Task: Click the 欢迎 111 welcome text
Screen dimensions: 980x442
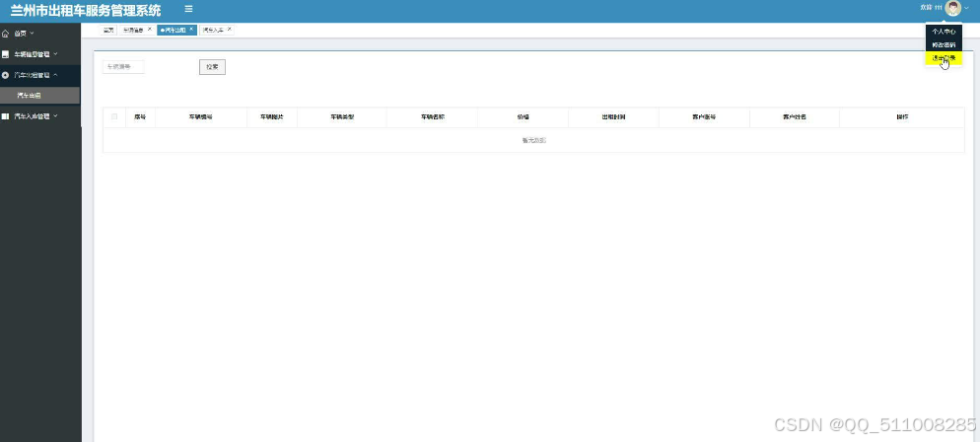Action: (x=931, y=8)
